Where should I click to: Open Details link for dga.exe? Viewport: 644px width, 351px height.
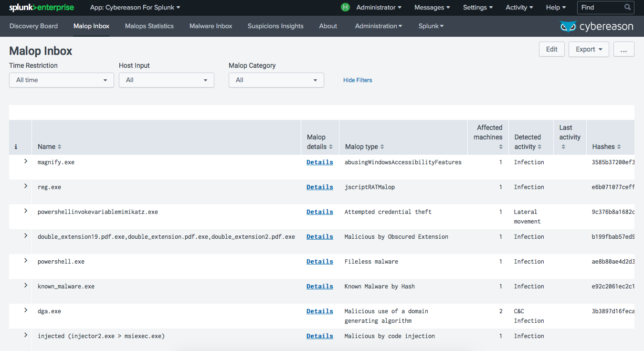pyautogui.click(x=320, y=311)
